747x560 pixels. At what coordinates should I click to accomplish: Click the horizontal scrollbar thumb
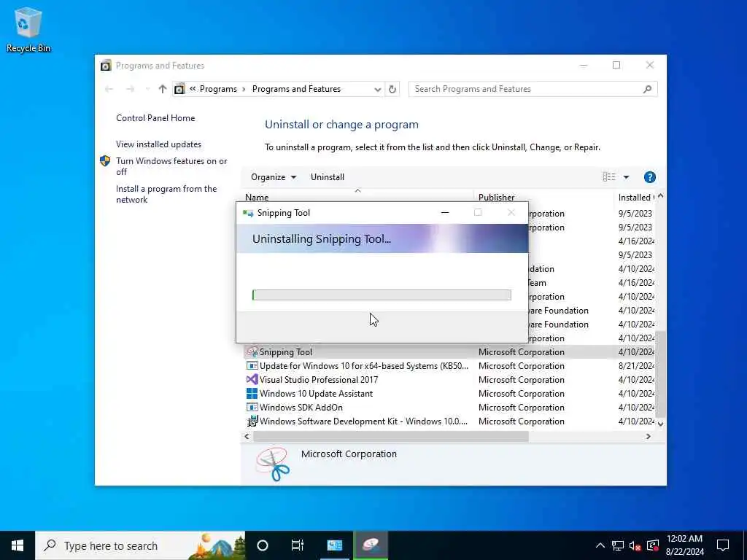pyautogui.click(x=391, y=436)
